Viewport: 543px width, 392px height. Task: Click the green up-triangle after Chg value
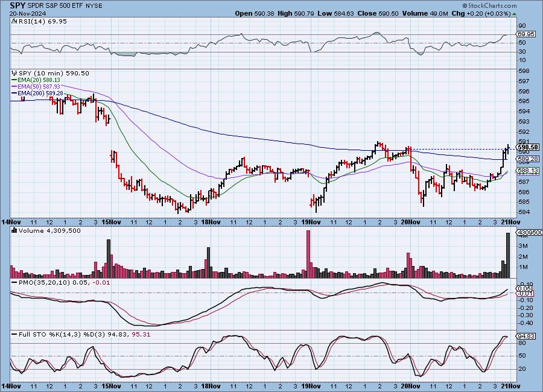(x=514, y=14)
